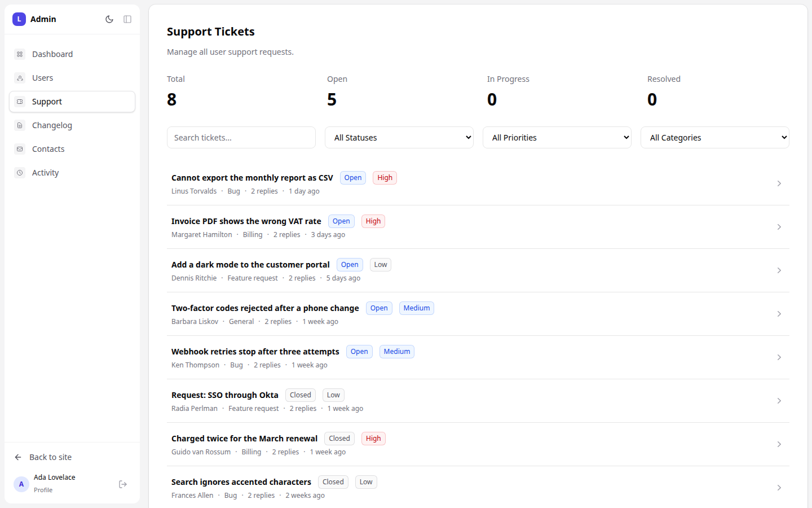Expand the Webhook retries ticket chevron
Screen dimensions: 812x508
[779, 357]
